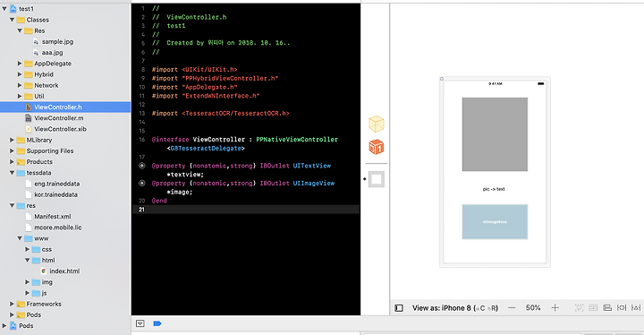This screenshot has height=335, width=644.
Task: Click the PPNativeViewController class name
Action: point(297,140)
